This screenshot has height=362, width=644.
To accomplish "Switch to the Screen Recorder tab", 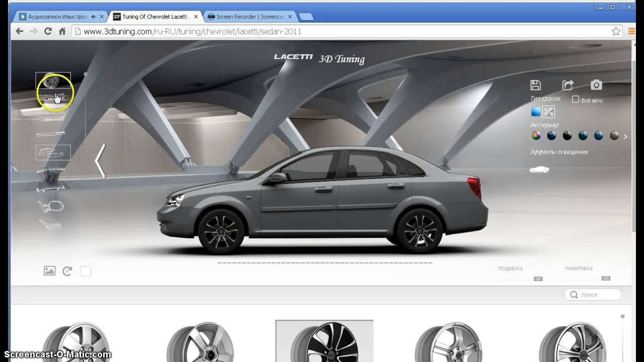I will [x=250, y=17].
